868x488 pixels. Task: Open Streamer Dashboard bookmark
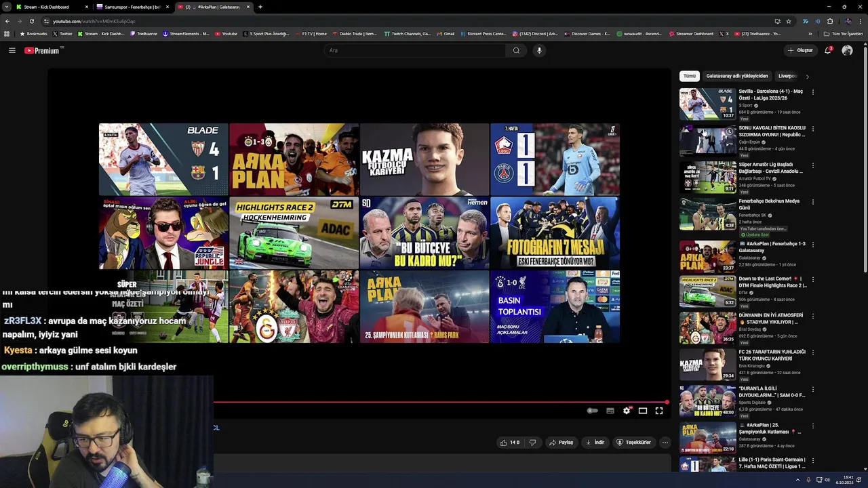692,34
